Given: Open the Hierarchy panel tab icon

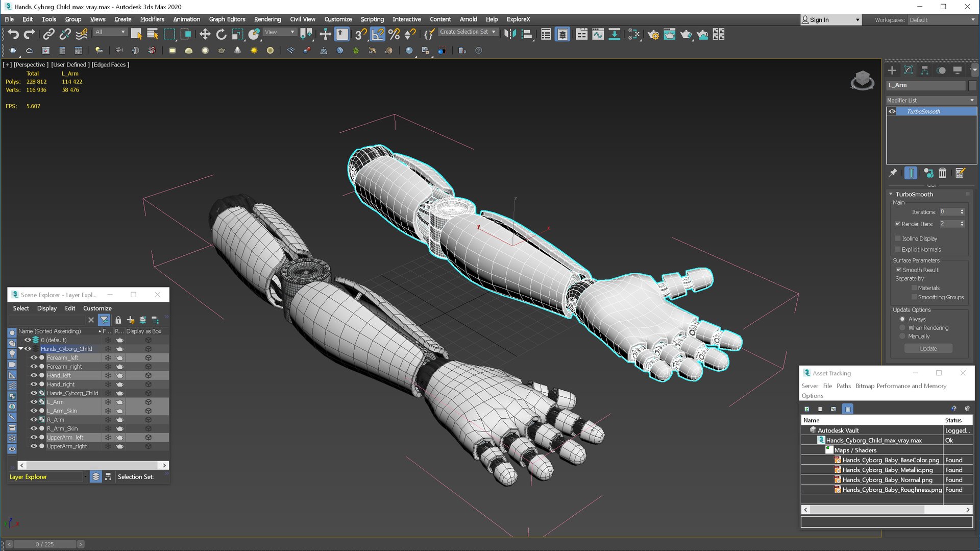Looking at the screenshot, I should pyautogui.click(x=925, y=70).
